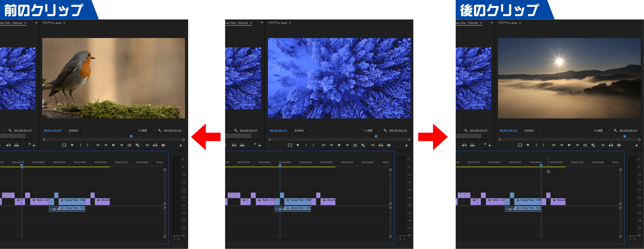Expand the » overflow beside robin panel's source tab
The width and height of the screenshot is (644, 249).
point(36,23)
